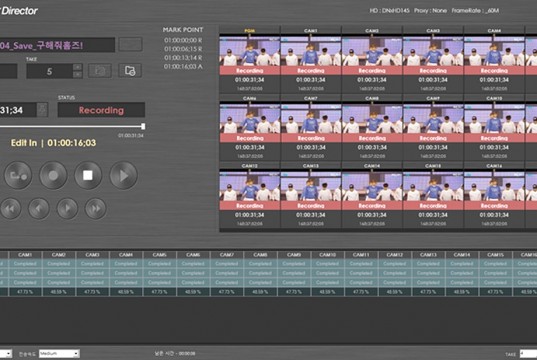The width and height of the screenshot is (537, 360).
Task: Click the FrameRate label in header
Action: coord(475,11)
